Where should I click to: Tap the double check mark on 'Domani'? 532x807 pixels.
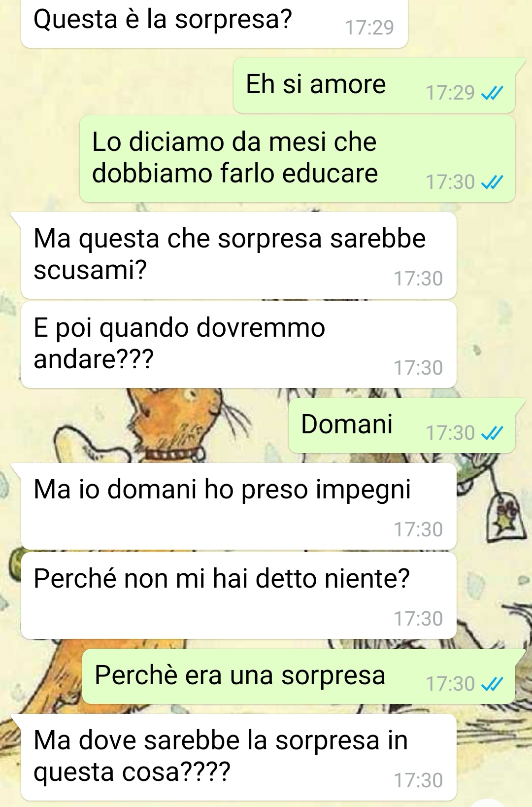pyautogui.click(x=492, y=433)
